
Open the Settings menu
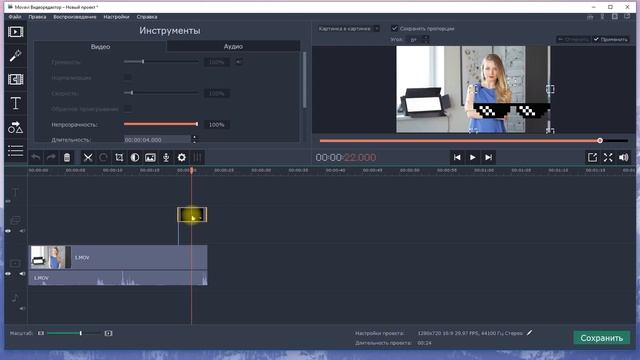(x=116, y=17)
